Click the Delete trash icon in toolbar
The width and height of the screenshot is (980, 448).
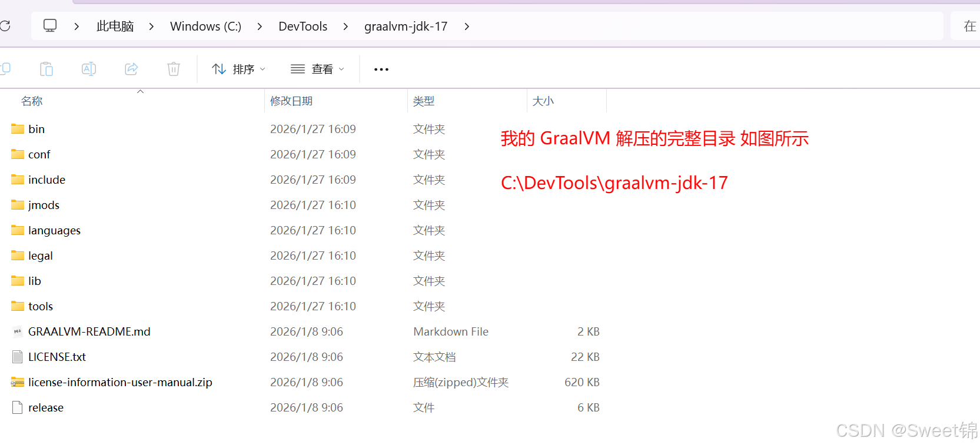(x=174, y=69)
